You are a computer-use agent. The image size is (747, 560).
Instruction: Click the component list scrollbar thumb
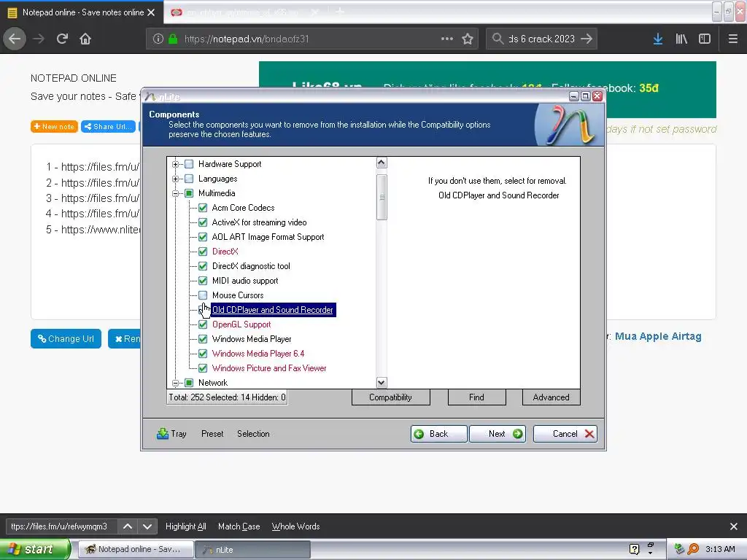(382, 197)
